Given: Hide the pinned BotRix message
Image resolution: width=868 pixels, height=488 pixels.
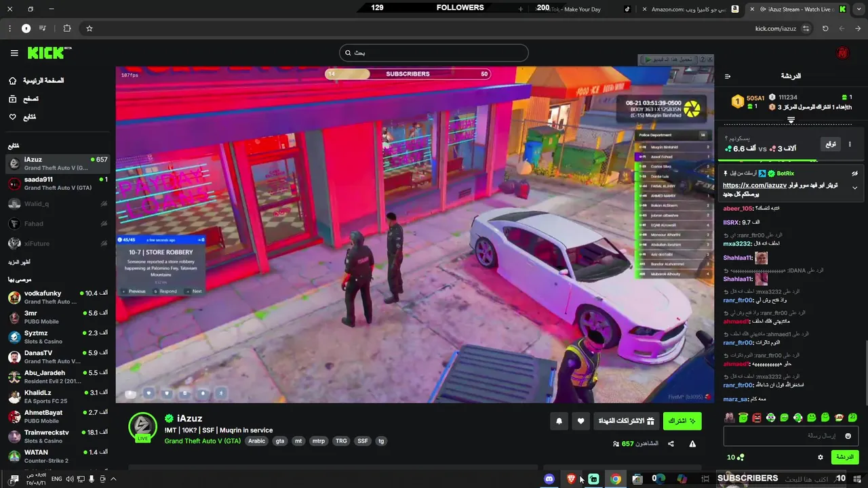Looking at the screenshot, I should coord(854,174).
